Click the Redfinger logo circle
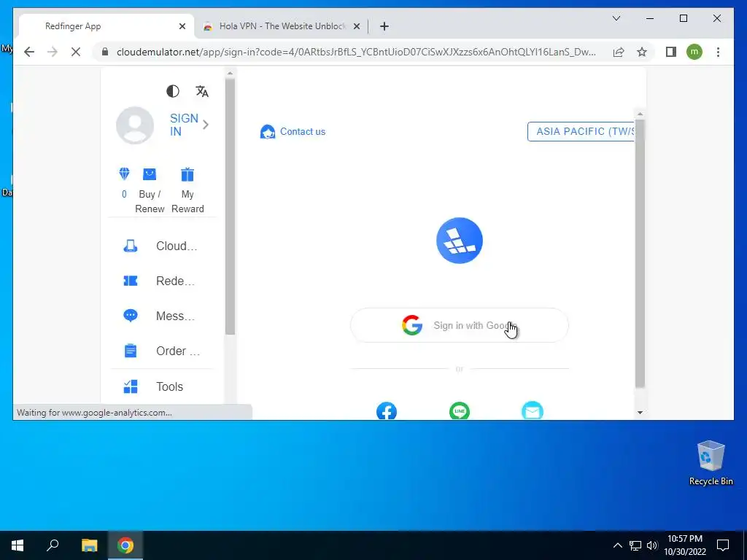This screenshot has width=747, height=560. coord(460,241)
